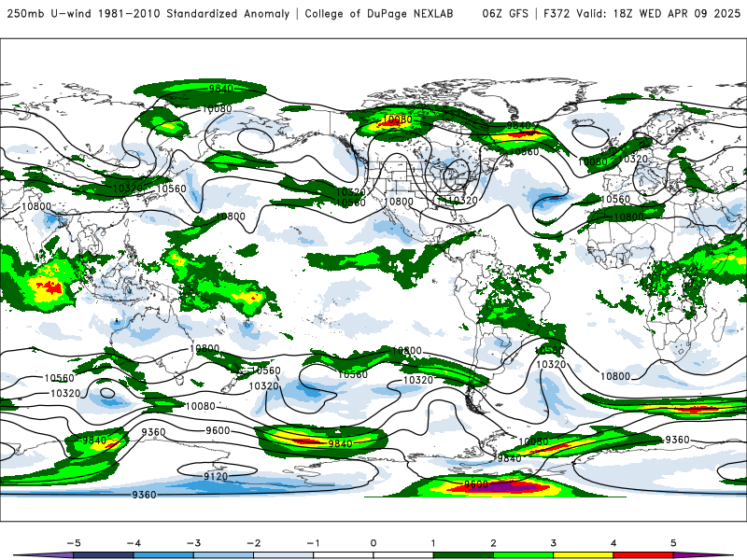Image resolution: width=747 pixels, height=560 pixels.
Task: Select the bright green 2 to 3 colorbar segment
Action: [x=523, y=556]
